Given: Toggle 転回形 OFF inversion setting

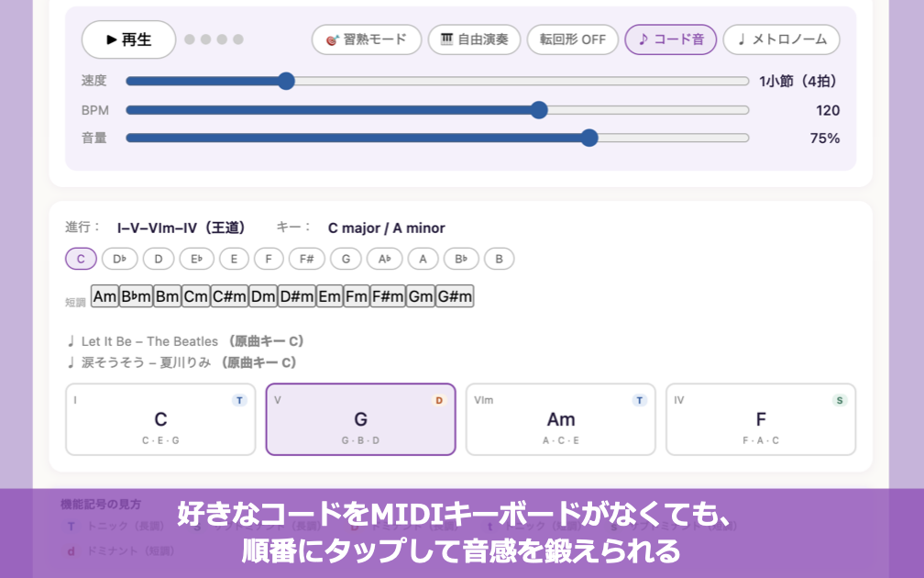Looking at the screenshot, I should tap(573, 39).
